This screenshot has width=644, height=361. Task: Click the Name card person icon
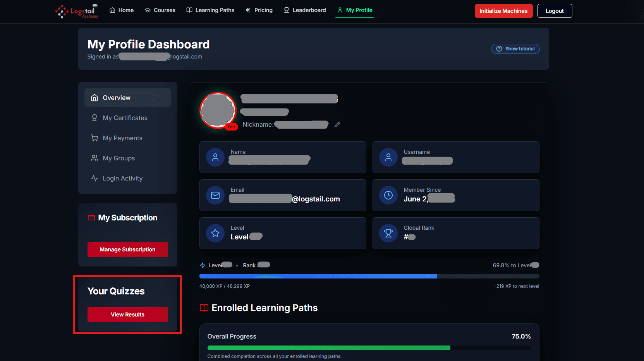[x=215, y=157]
